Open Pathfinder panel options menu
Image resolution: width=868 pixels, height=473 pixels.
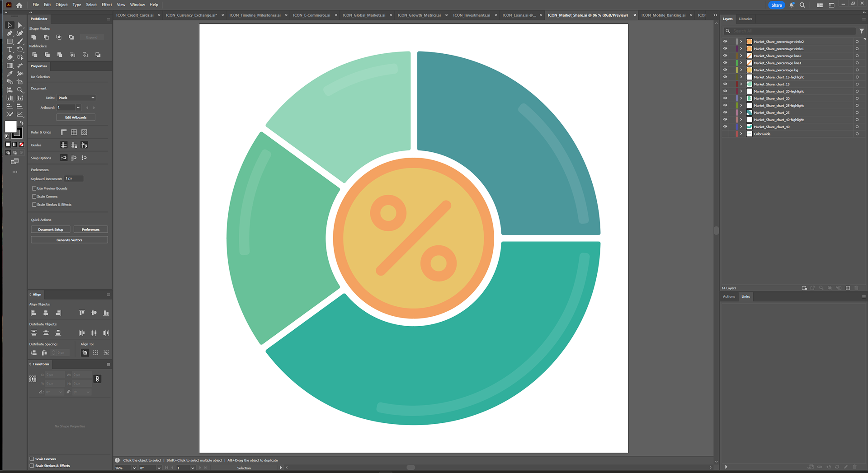[x=108, y=19]
